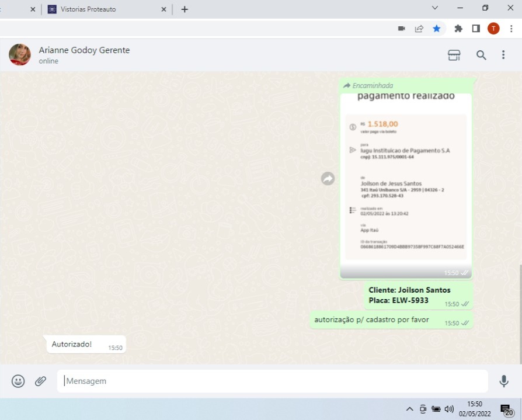This screenshot has height=420, width=522.
Task: Click the camera icon in address bar
Action: (x=402, y=29)
